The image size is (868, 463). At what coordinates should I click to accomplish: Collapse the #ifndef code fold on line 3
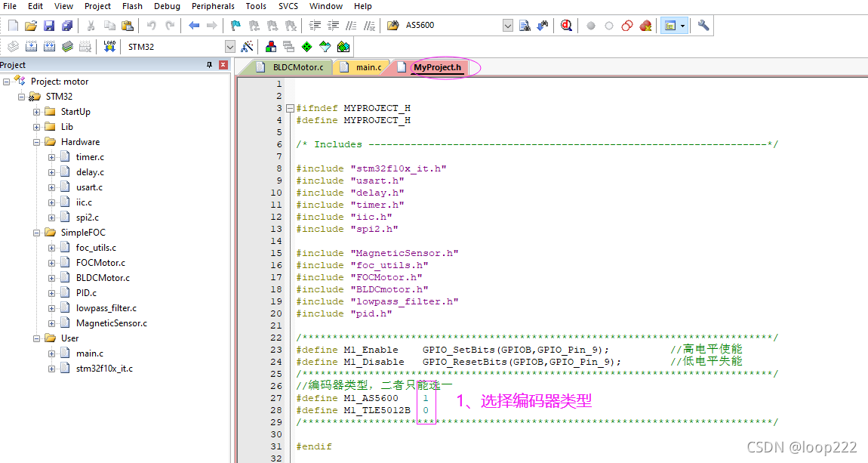(290, 109)
